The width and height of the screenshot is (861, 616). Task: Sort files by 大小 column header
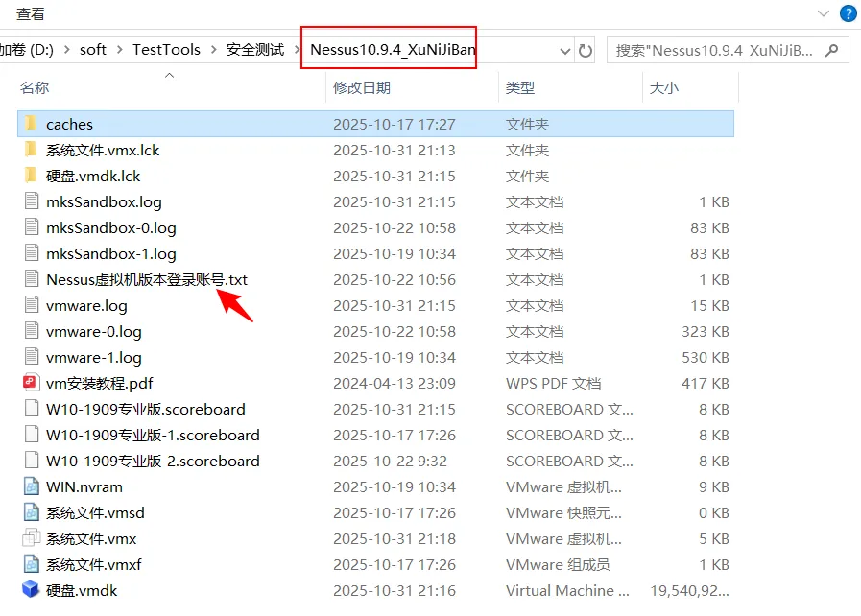click(x=663, y=87)
